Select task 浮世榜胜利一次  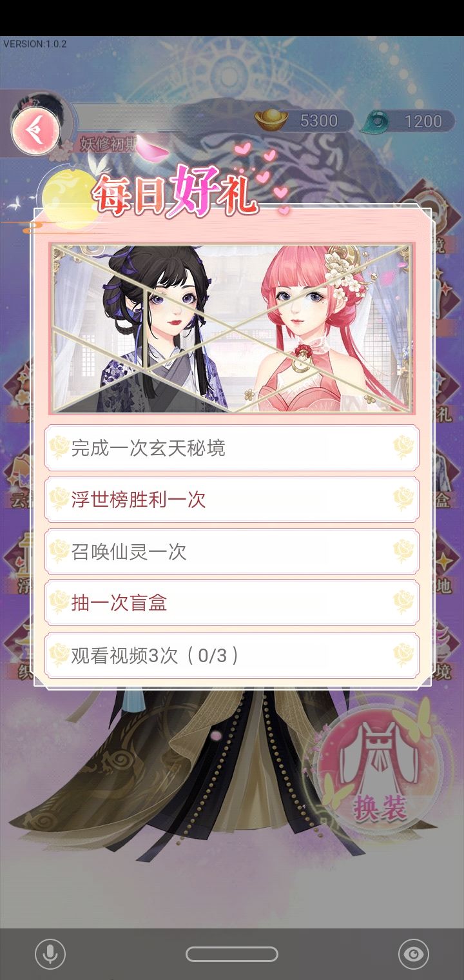pyautogui.click(x=232, y=499)
